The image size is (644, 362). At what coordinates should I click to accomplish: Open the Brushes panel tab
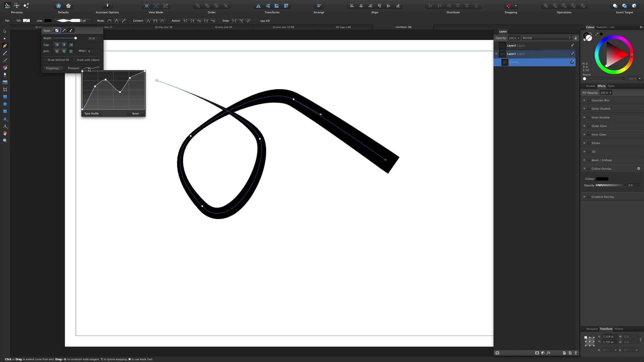[590, 86]
